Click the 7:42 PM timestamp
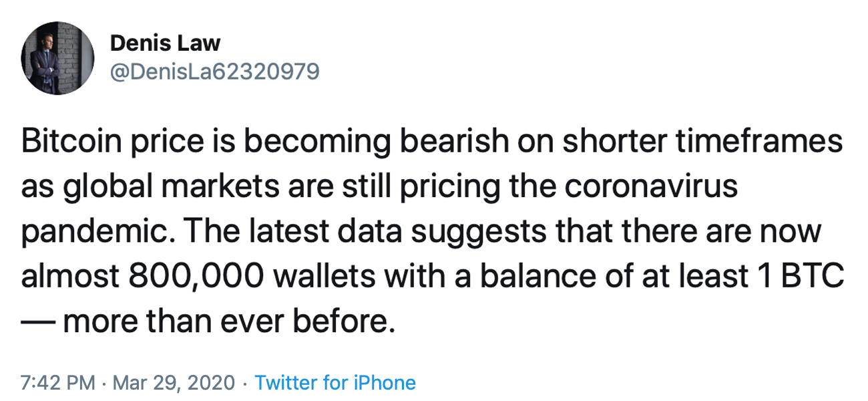The image size is (868, 401). (58, 383)
